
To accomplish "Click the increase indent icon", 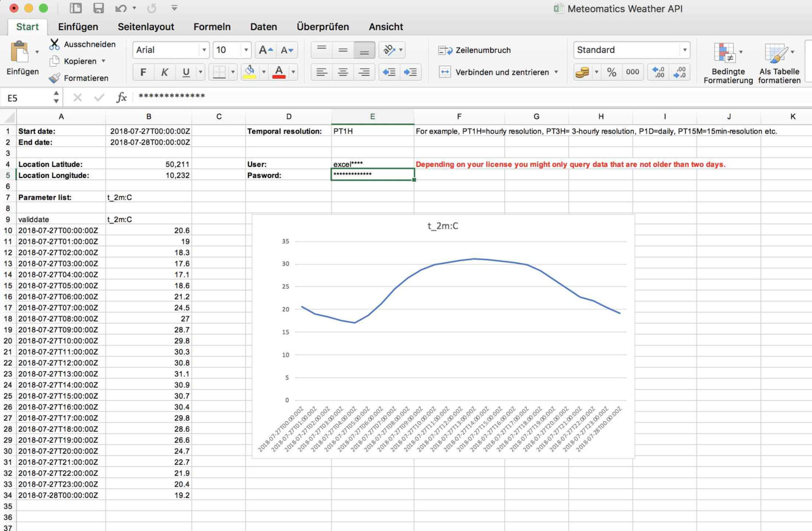I will 410,72.
